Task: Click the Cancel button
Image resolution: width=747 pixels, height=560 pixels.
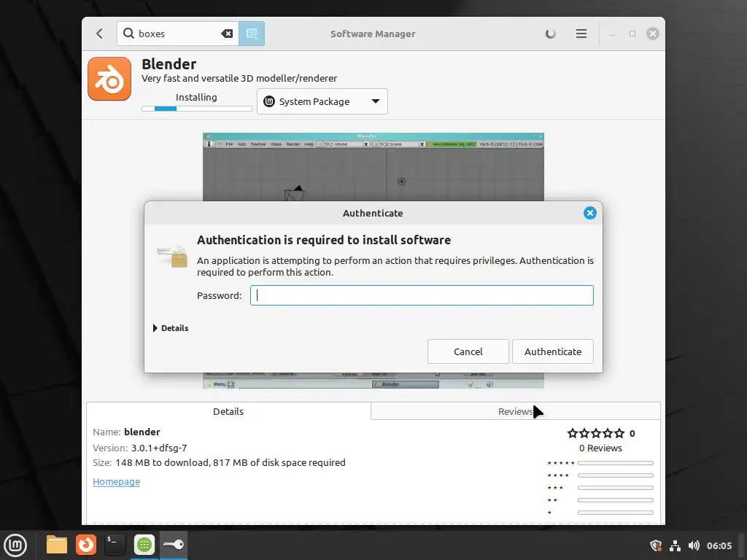Action: pyautogui.click(x=468, y=351)
